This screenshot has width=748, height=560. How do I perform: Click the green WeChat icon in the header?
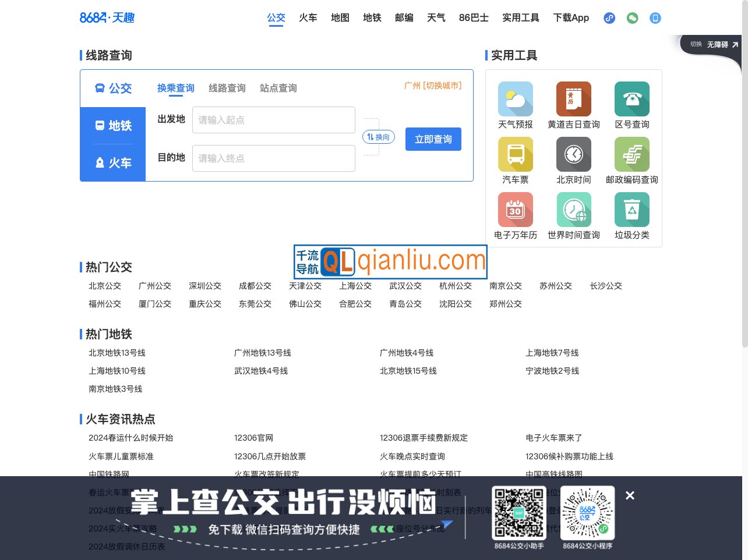pos(632,18)
